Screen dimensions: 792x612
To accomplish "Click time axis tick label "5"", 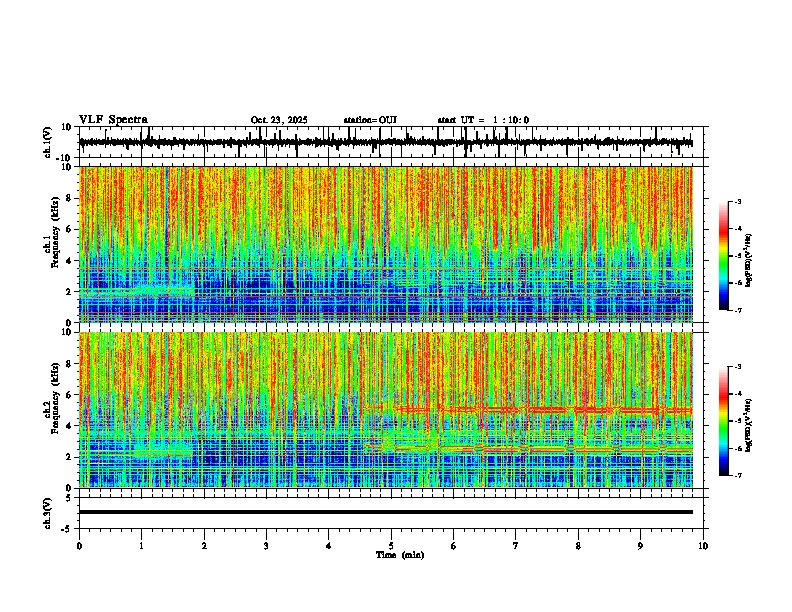I will pos(391,546).
